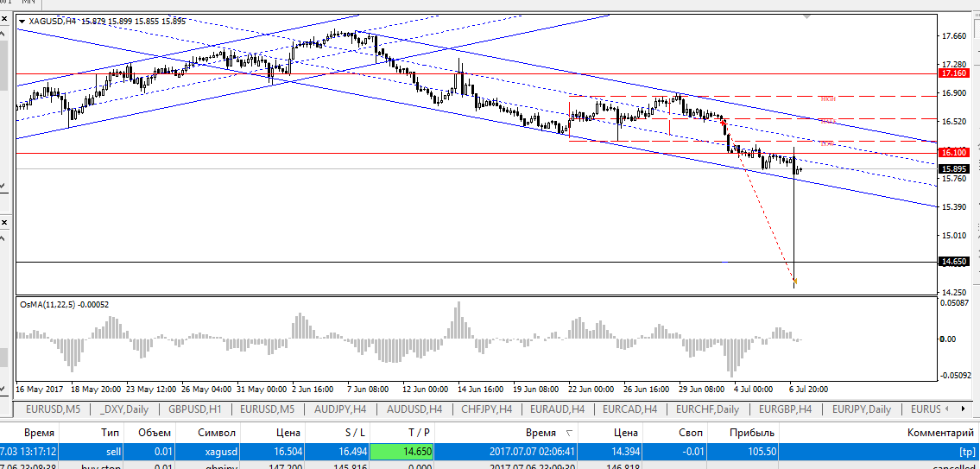
Task: Select the EURAUD,H4 chart tab
Action: click(557, 409)
